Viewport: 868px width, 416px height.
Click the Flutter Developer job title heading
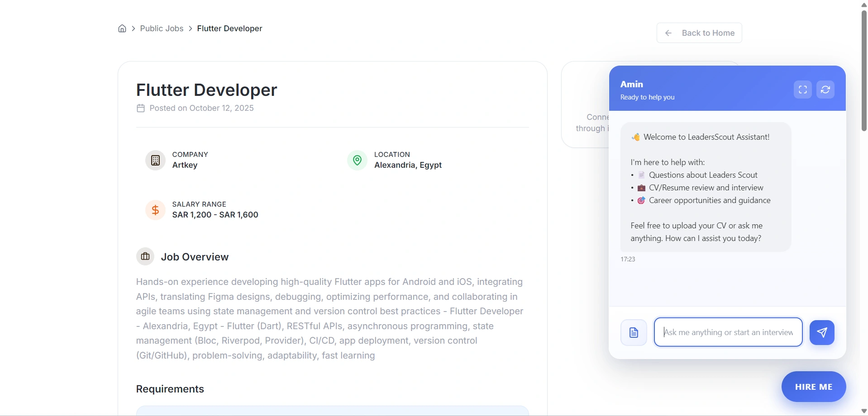point(206,90)
